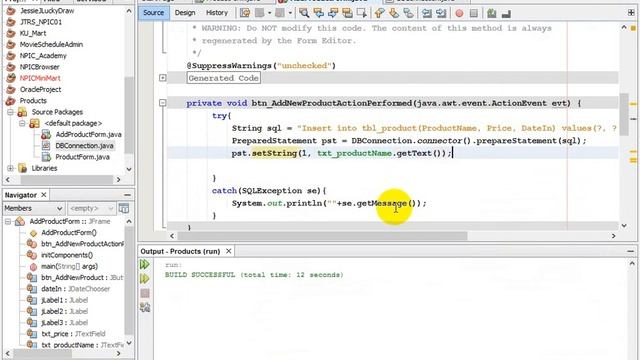Click the Stop Macro Recording icon

coord(473,13)
